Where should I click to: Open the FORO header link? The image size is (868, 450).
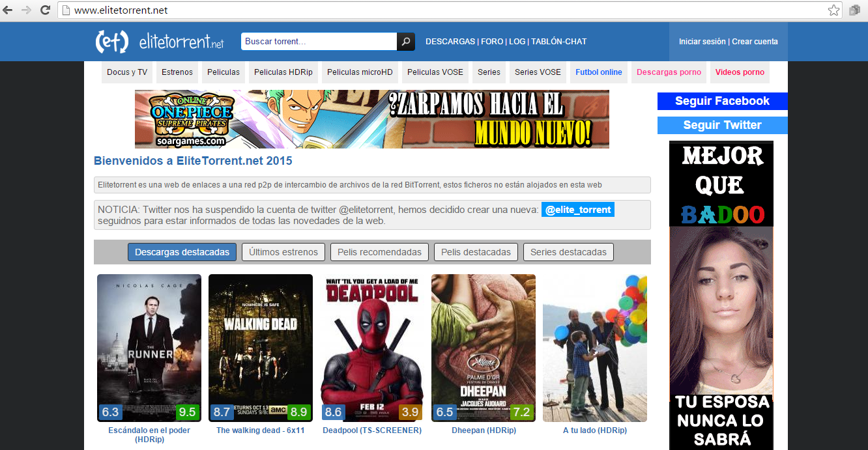click(x=492, y=42)
